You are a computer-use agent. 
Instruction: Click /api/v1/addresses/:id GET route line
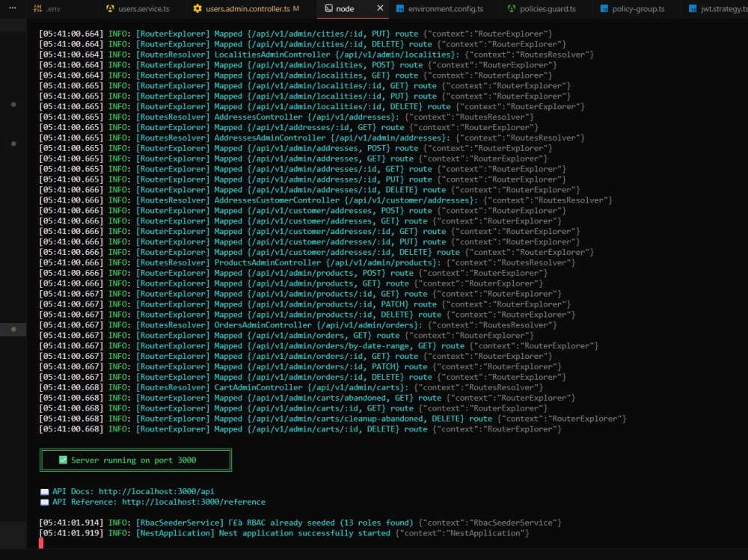click(x=289, y=127)
